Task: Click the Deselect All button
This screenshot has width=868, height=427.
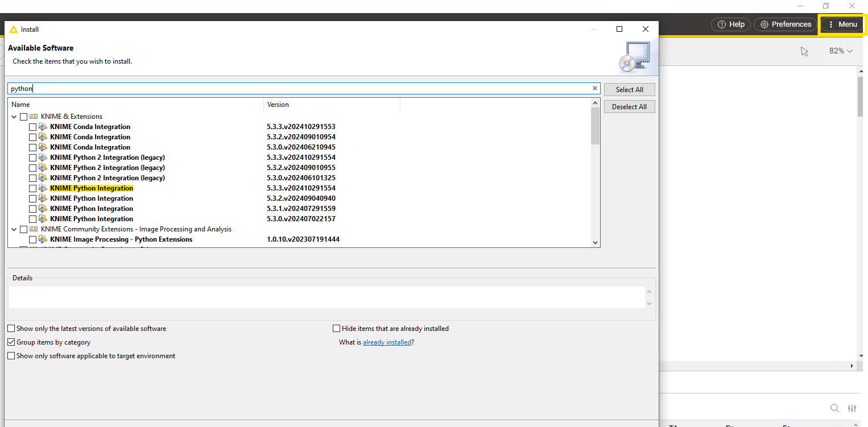Action: 629,107
